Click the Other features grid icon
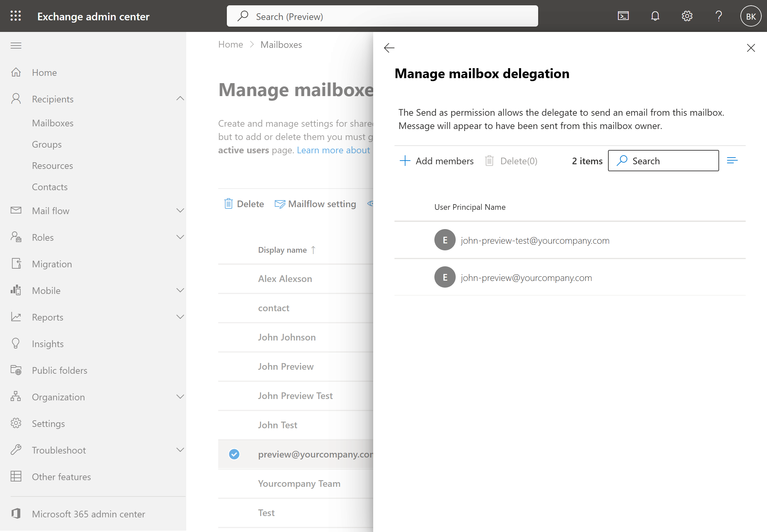 pos(16,476)
